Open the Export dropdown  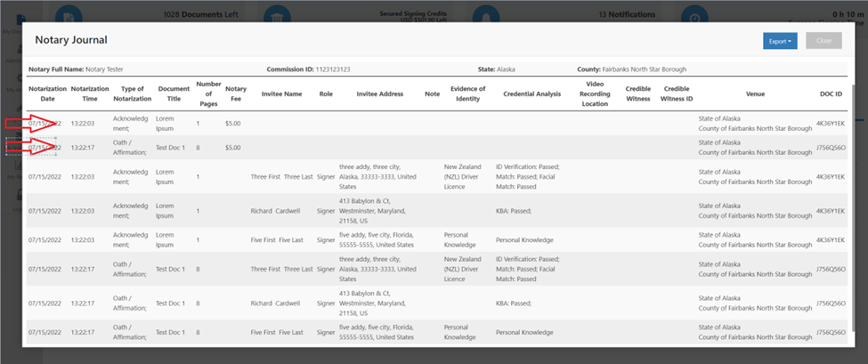(x=781, y=41)
